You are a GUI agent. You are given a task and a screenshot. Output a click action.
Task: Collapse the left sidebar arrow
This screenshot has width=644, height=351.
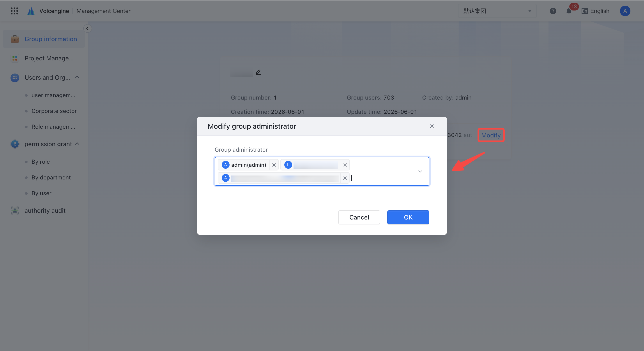point(87,28)
